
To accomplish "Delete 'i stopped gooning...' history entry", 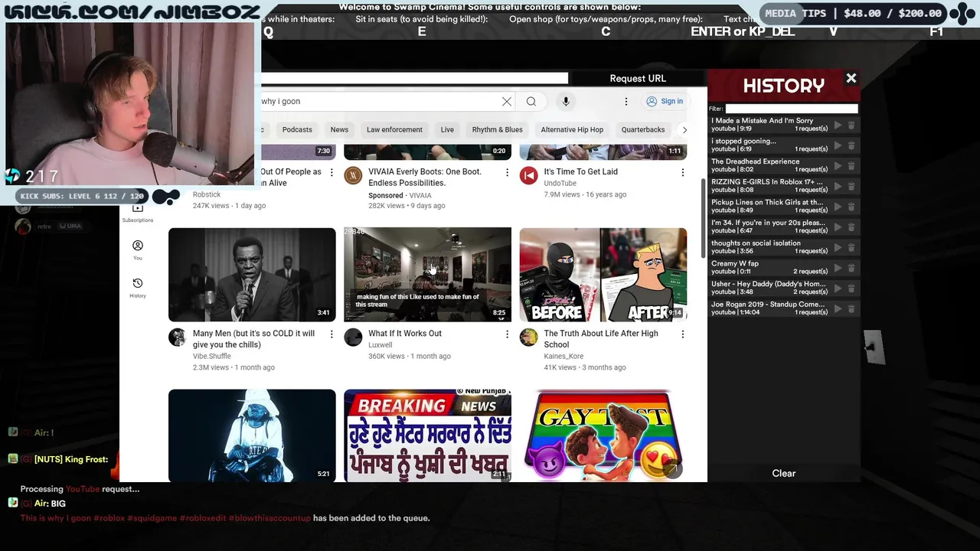I will click(851, 145).
